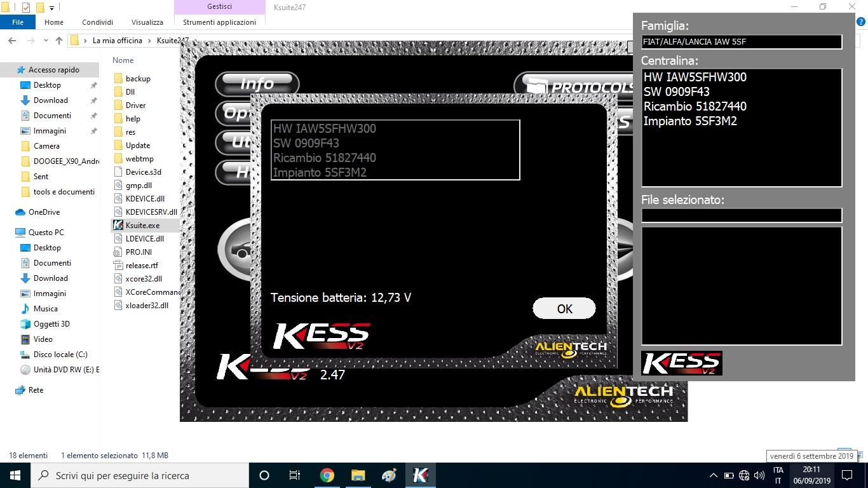This screenshot has height=488, width=868.
Task: Select the xloader32.dll file
Action: coord(147,305)
